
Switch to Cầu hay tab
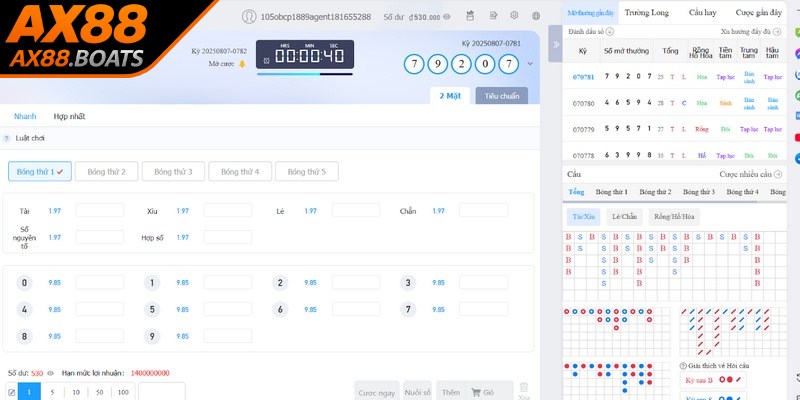click(x=702, y=13)
